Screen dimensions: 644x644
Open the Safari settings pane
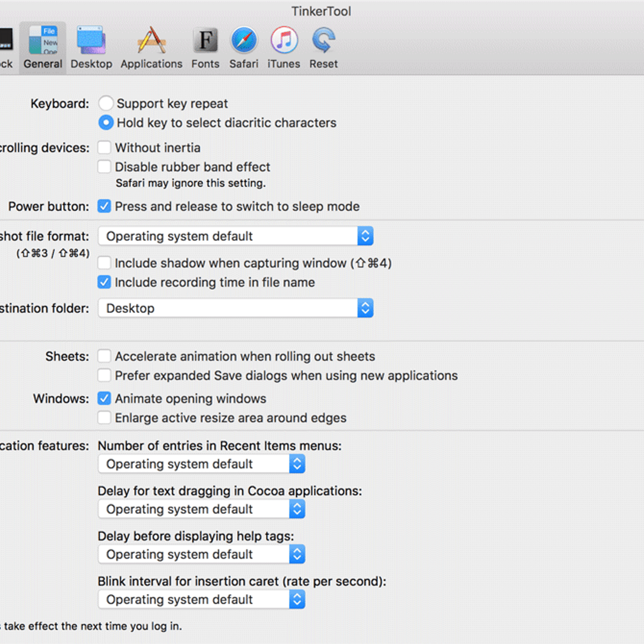[244, 48]
